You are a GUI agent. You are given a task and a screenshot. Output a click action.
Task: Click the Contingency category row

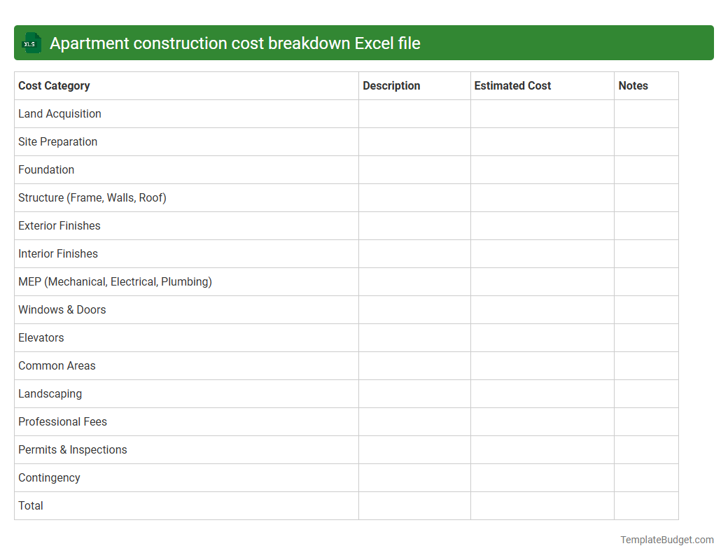coord(49,477)
